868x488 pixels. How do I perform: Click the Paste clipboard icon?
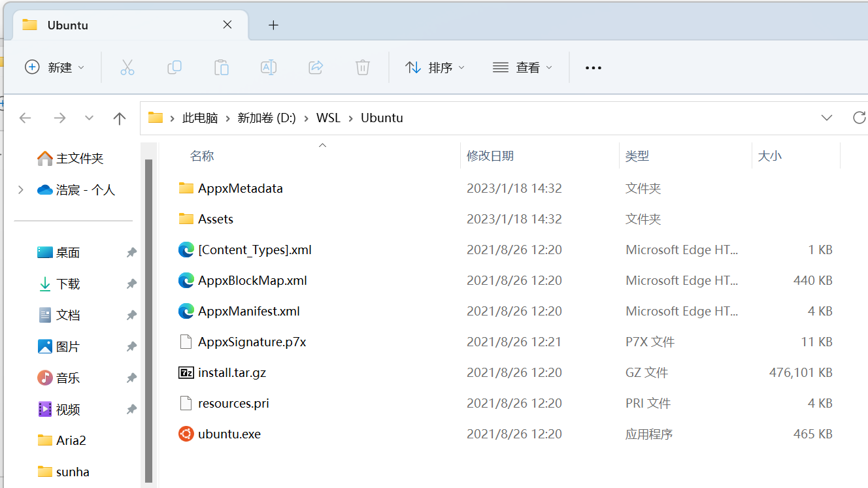pos(222,67)
